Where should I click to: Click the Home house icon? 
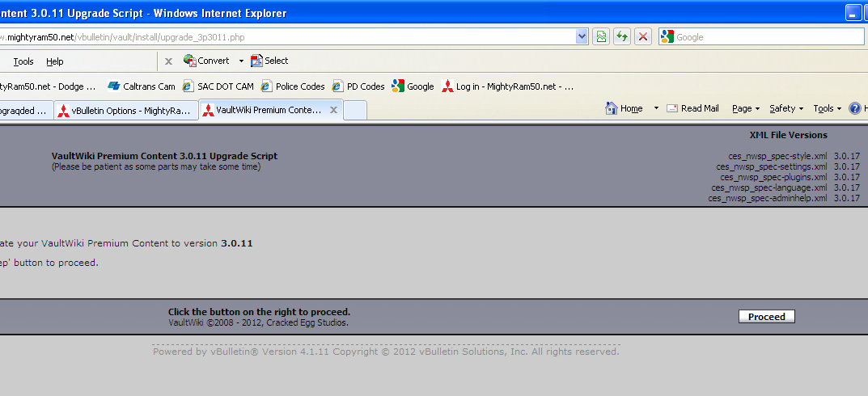click(x=612, y=107)
